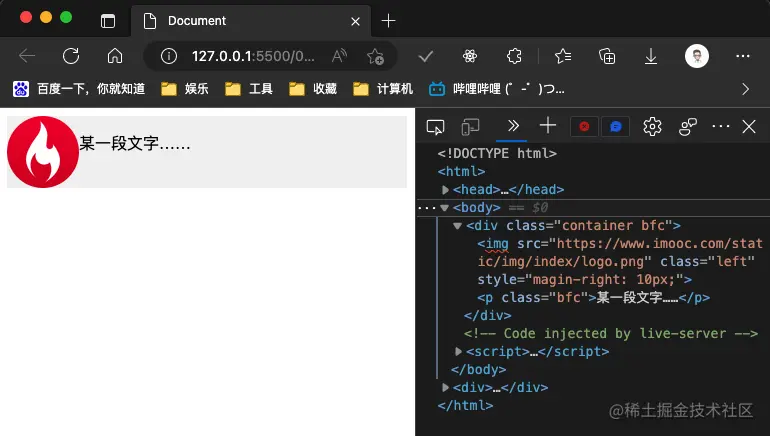
Task: Click the browser back arrow
Action: point(27,56)
